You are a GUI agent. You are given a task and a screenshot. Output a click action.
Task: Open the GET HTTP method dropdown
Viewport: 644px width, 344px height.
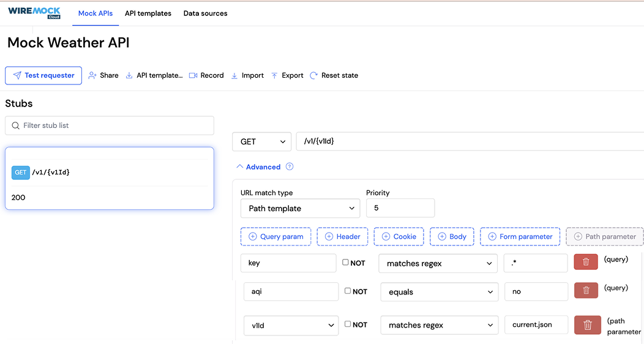[x=261, y=141]
